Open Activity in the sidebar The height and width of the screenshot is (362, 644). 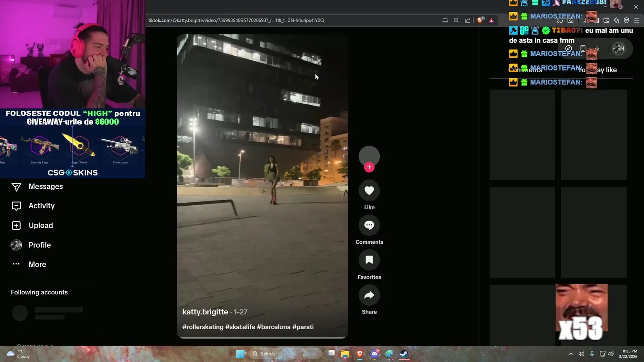[x=33, y=206]
